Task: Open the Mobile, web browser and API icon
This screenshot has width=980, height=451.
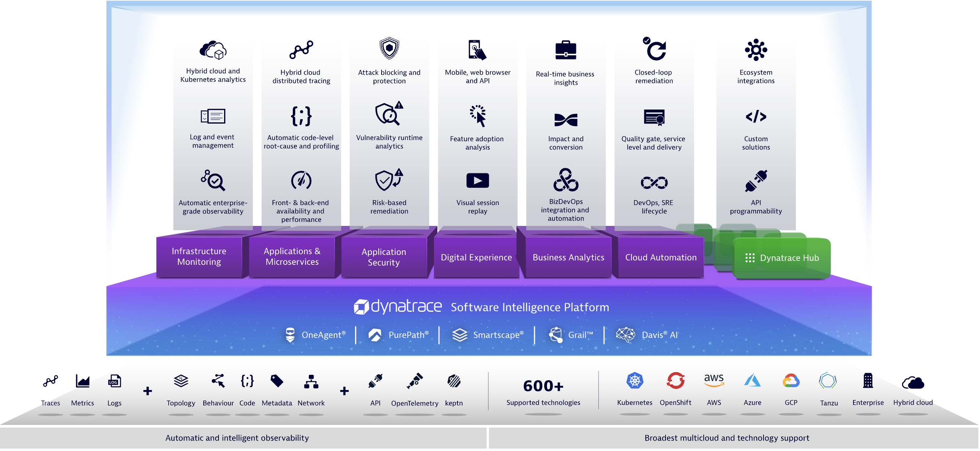Action: coord(477,50)
